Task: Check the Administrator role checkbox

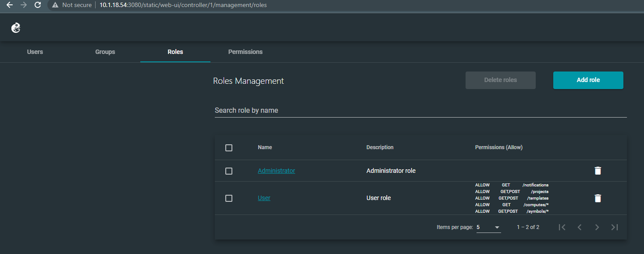Action: (228, 171)
